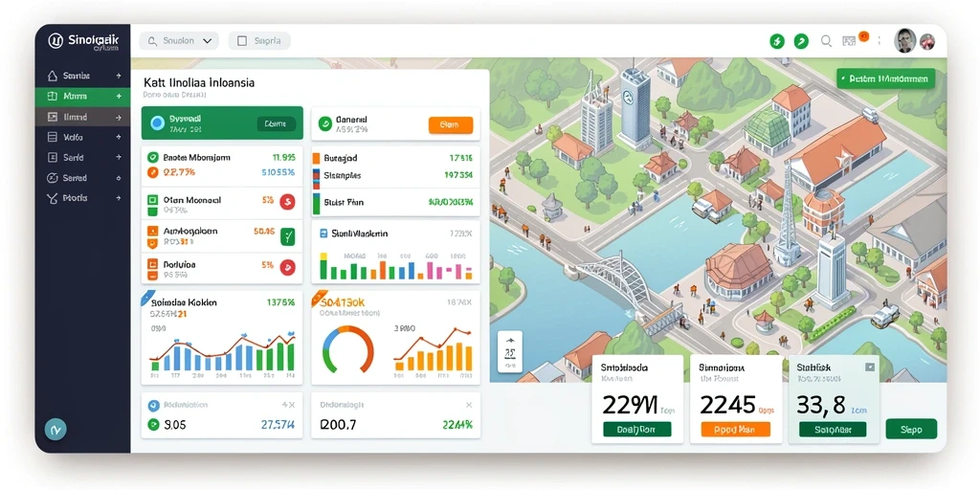980x490 pixels.
Task: Select the highlighted green sidebar menu item
Action: 82,97
